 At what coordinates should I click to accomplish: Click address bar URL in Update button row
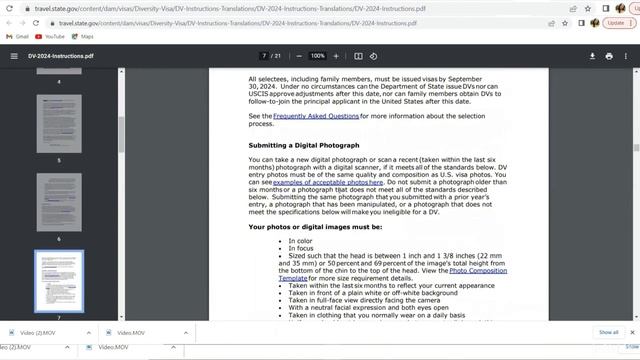(x=238, y=23)
